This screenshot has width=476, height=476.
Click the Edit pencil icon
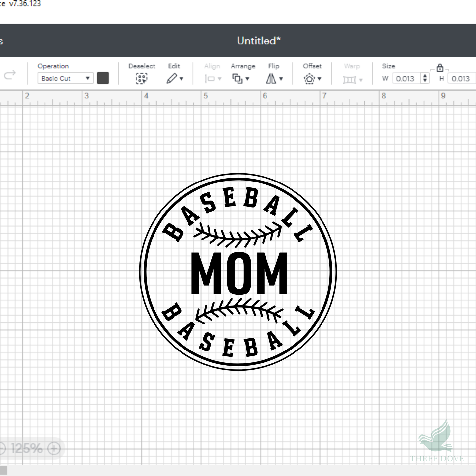[171, 79]
